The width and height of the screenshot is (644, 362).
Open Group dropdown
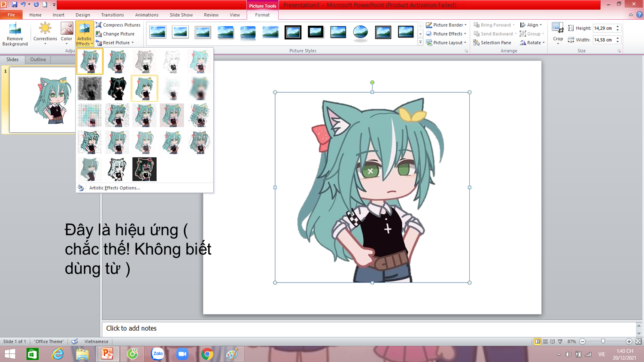pyautogui.click(x=532, y=34)
